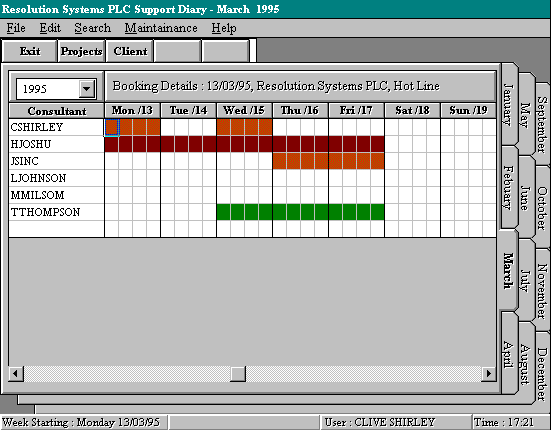Select TTHOMPSON's green Wednesday booking
Image resolution: width=551 pixels, height=430 pixels.
click(244, 212)
